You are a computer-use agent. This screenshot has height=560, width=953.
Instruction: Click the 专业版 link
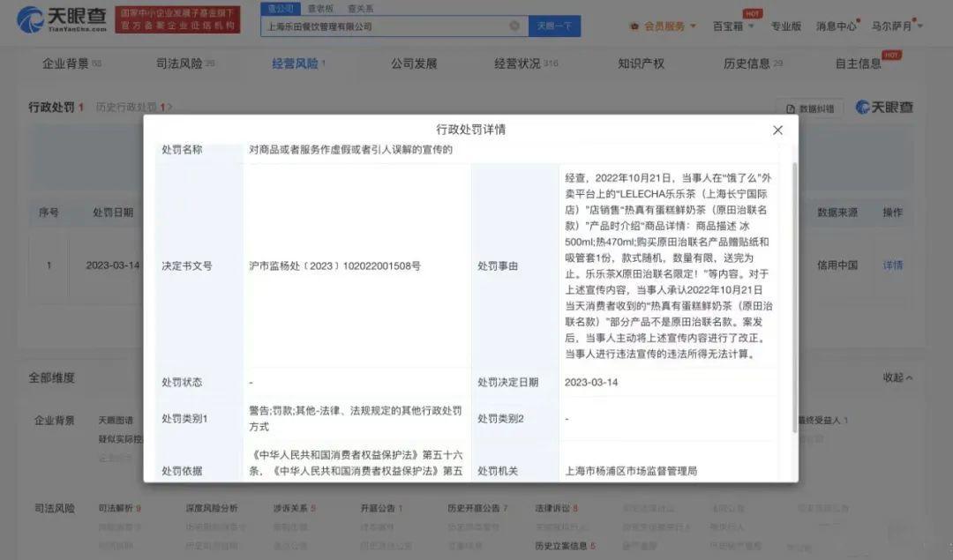786,26
